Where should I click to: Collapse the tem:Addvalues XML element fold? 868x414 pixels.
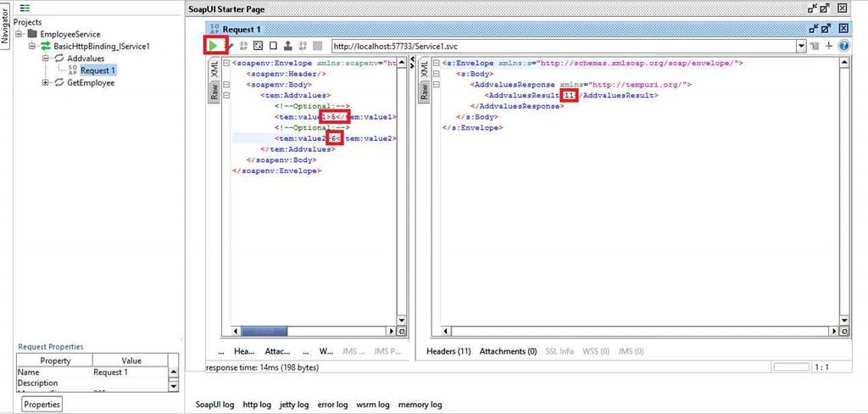point(225,95)
